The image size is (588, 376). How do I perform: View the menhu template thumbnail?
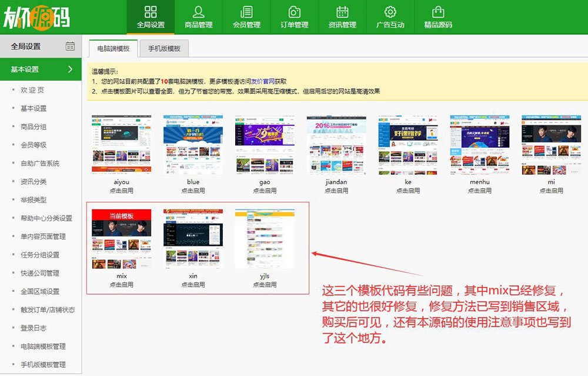coord(480,145)
